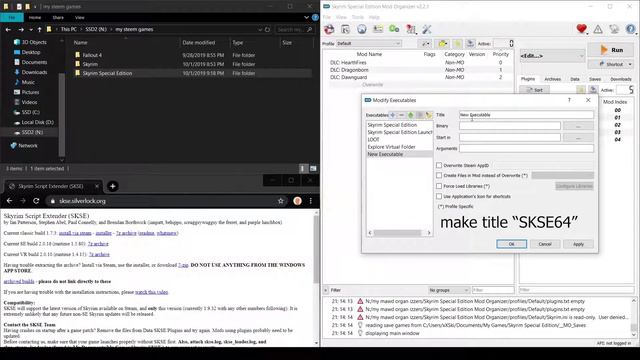Expand the <Edit...> executable dropdown
The image size is (640, 360).
(552, 56)
